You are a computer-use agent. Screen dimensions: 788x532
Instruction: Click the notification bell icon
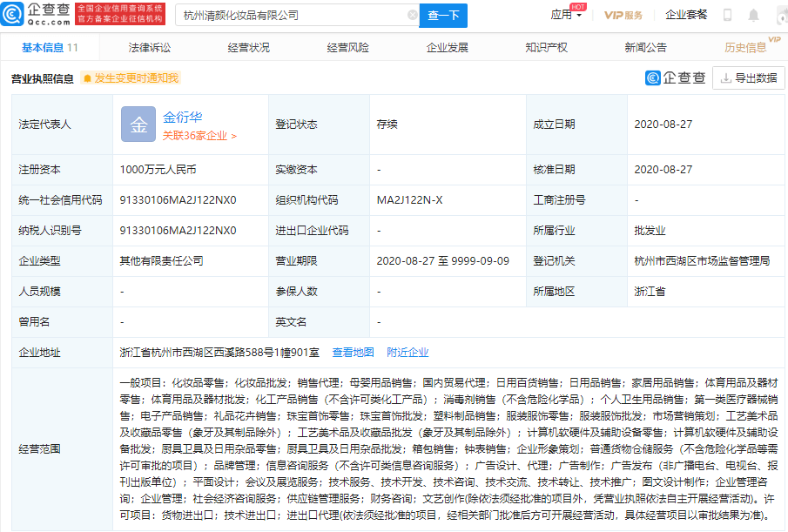pyautogui.click(x=752, y=15)
